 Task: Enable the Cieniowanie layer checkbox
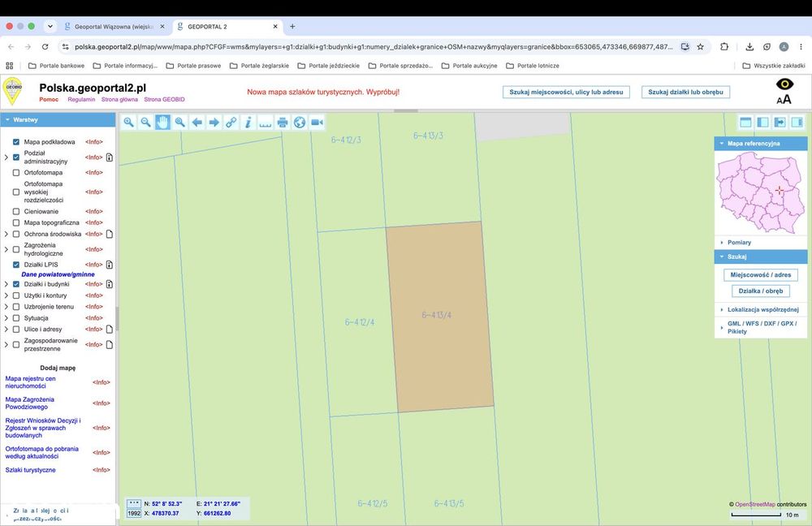(16, 211)
